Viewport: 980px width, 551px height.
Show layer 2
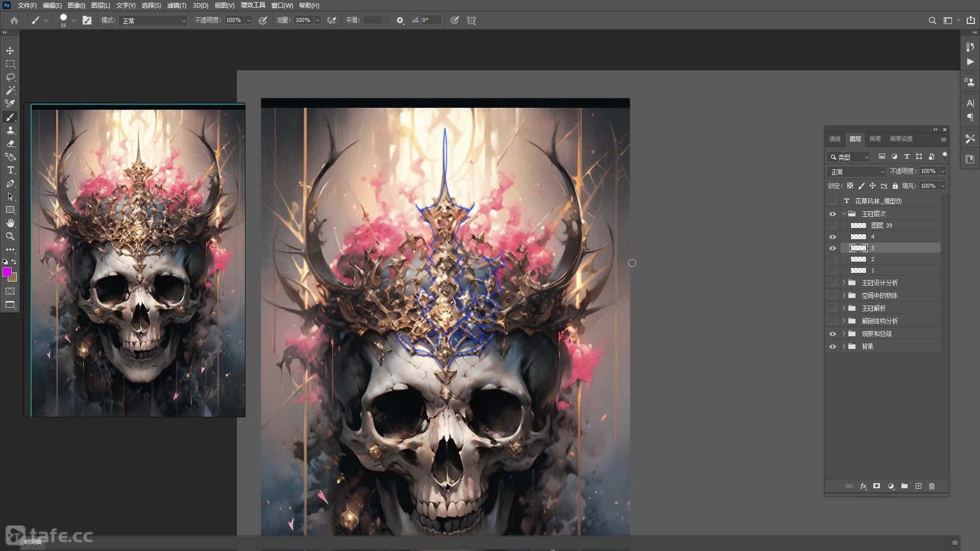(832, 259)
